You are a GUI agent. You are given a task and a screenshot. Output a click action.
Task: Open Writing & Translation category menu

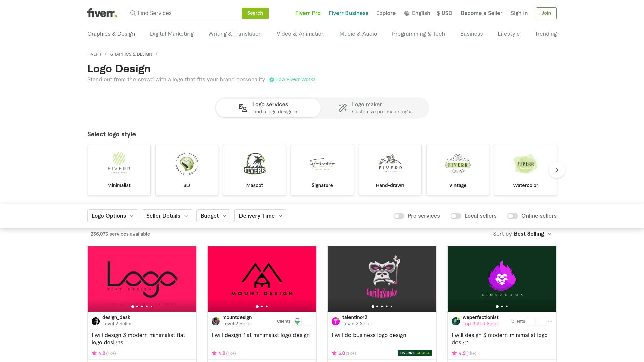pyautogui.click(x=235, y=34)
